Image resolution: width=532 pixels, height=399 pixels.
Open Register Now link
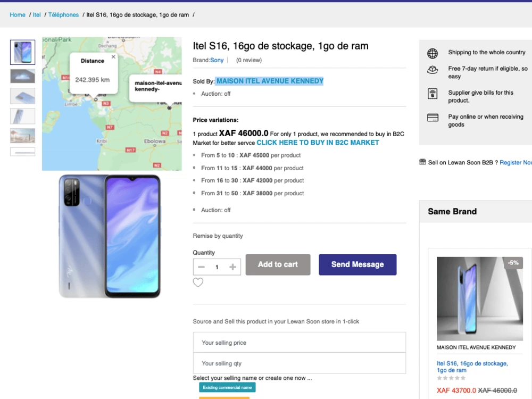(x=516, y=162)
